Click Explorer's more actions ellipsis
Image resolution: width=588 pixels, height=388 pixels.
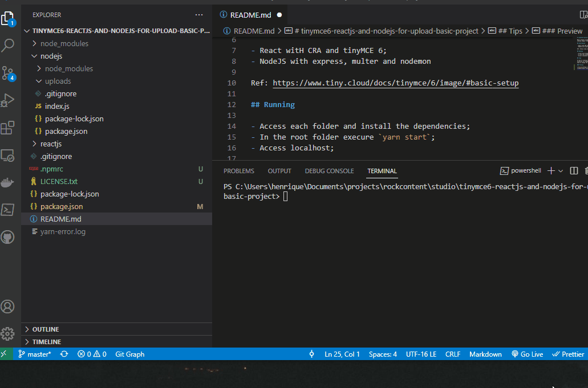pos(199,15)
